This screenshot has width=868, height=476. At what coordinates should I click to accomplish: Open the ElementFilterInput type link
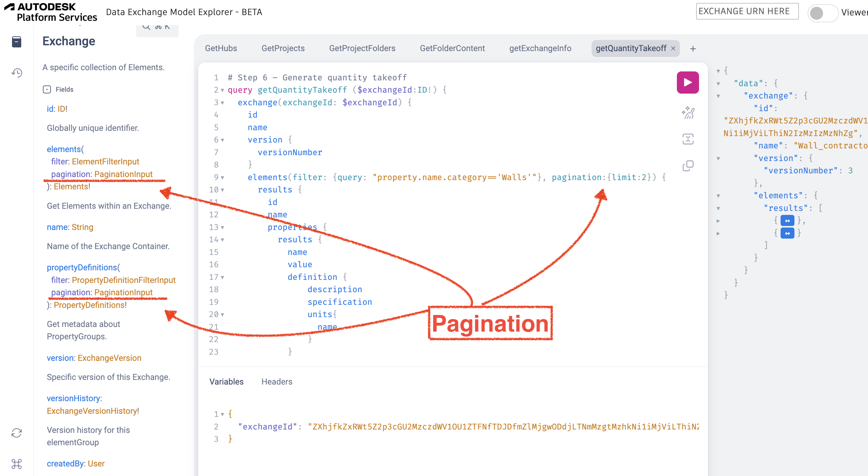click(x=106, y=161)
